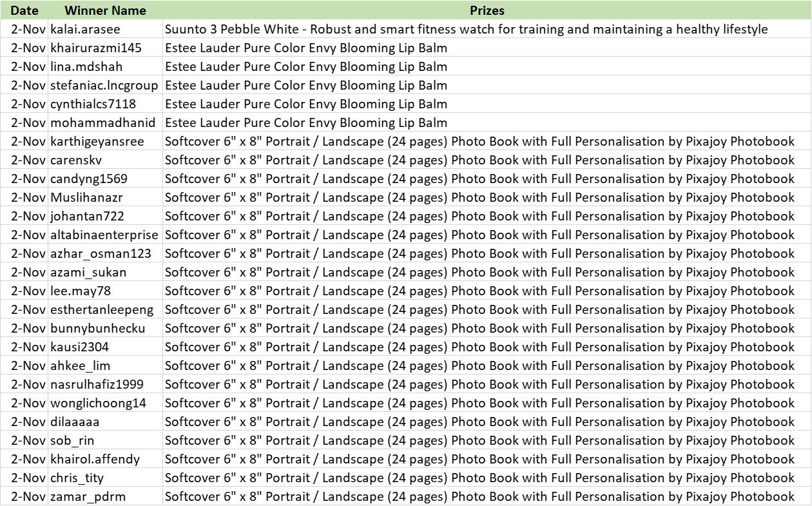Select the lina.mdshah name cell
This screenshot has height=506, width=812.
click(x=105, y=67)
